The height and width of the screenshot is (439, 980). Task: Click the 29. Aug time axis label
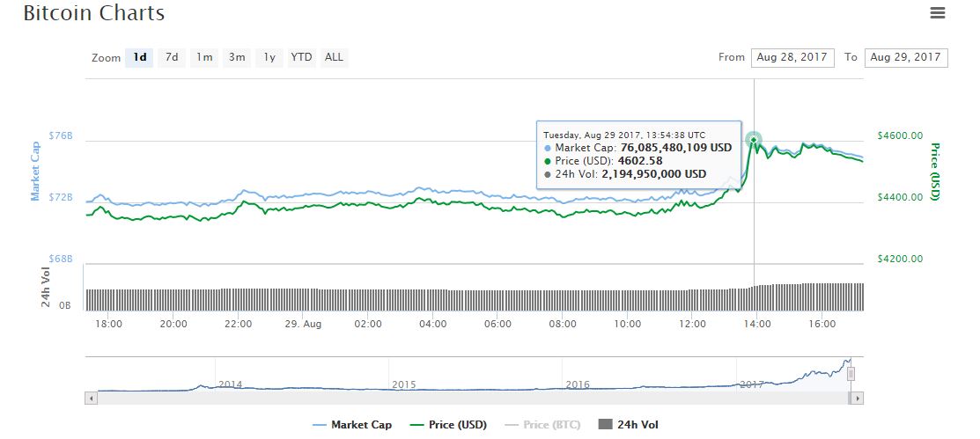pyautogui.click(x=303, y=324)
